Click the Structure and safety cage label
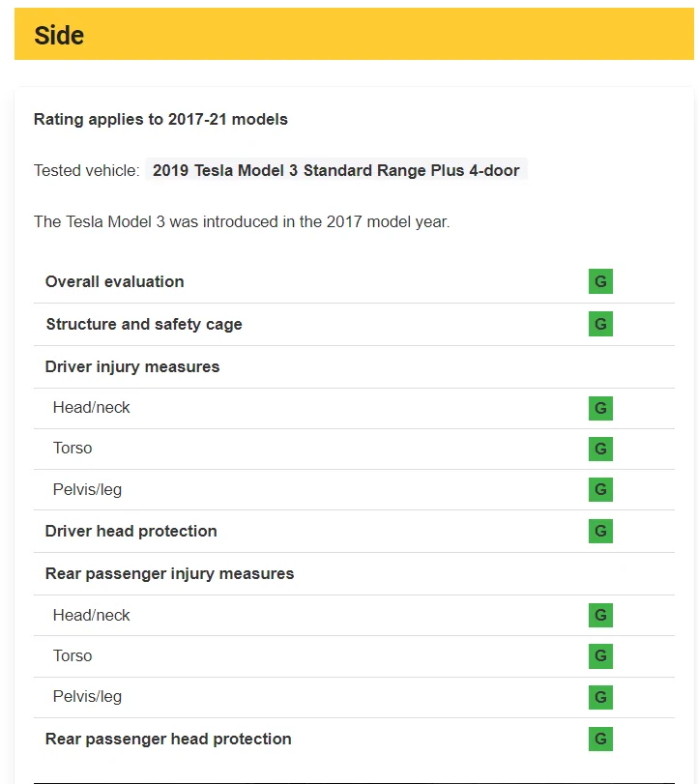The width and height of the screenshot is (698, 784). coord(144,324)
